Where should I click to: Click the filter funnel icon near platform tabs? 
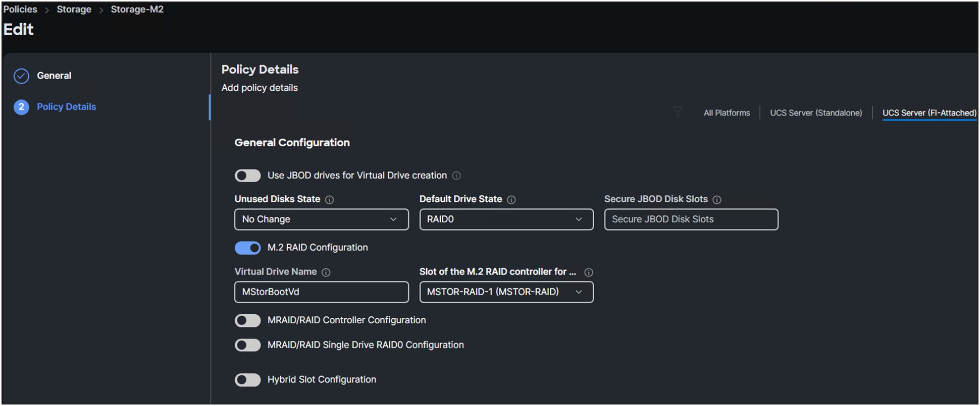(x=678, y=112)
